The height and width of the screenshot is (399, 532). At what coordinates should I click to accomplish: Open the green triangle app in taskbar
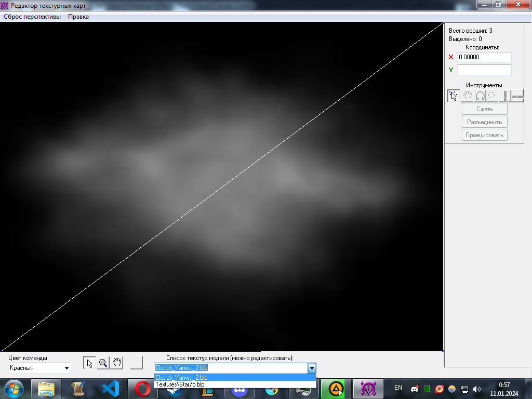[336, 389]
